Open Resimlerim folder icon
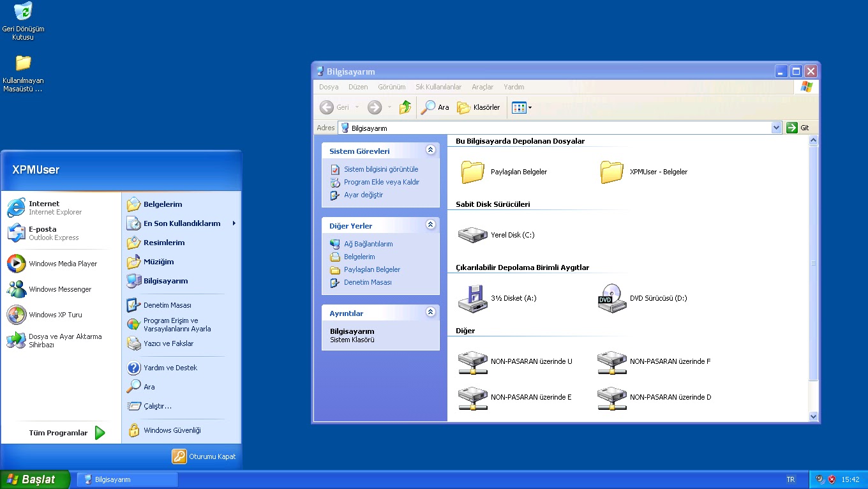This screenshot has width=868, height=489. [x=133, y=243]
